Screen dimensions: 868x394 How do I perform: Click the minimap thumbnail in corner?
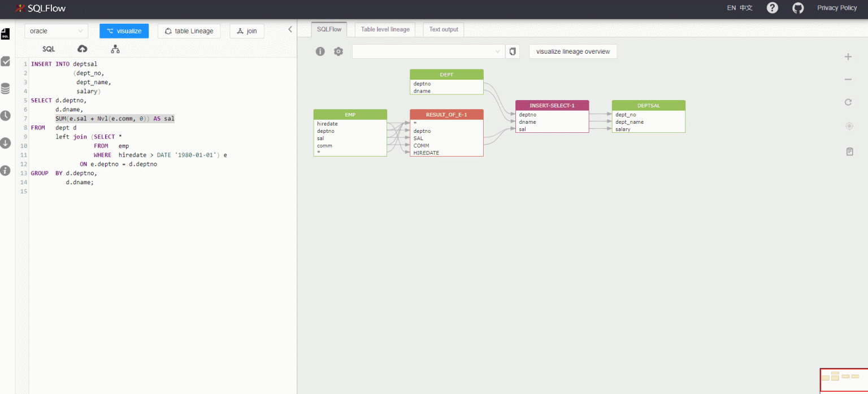pos(843,379)
